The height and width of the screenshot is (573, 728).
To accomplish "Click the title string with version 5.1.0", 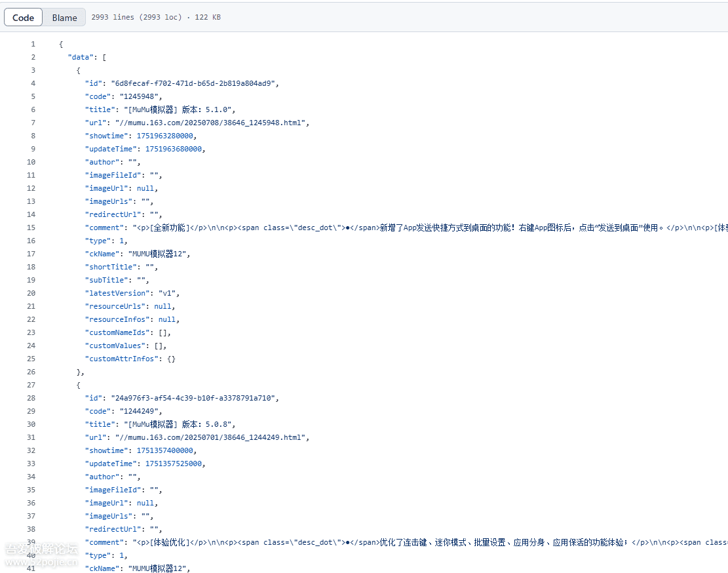I will click(x=179, y=109).
